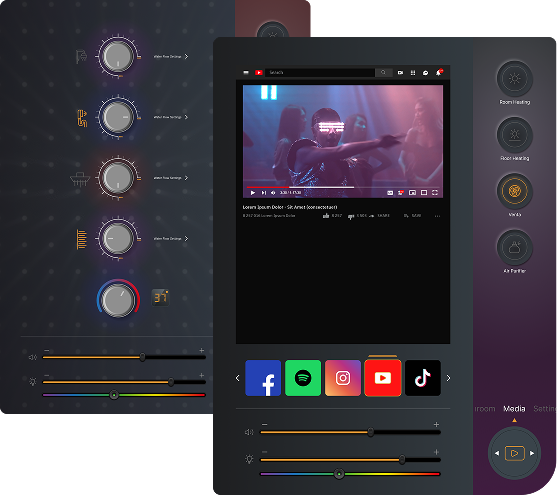The height and width of the screenshot is (495, 557).
Task: Click the orange body jets icon
Action: [x=82, y=118]
